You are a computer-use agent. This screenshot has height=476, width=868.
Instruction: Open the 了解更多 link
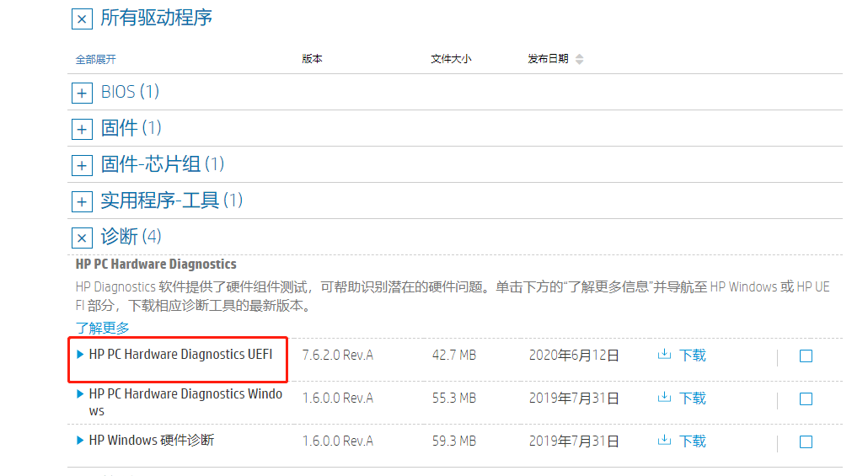click(x=103, y=329)
